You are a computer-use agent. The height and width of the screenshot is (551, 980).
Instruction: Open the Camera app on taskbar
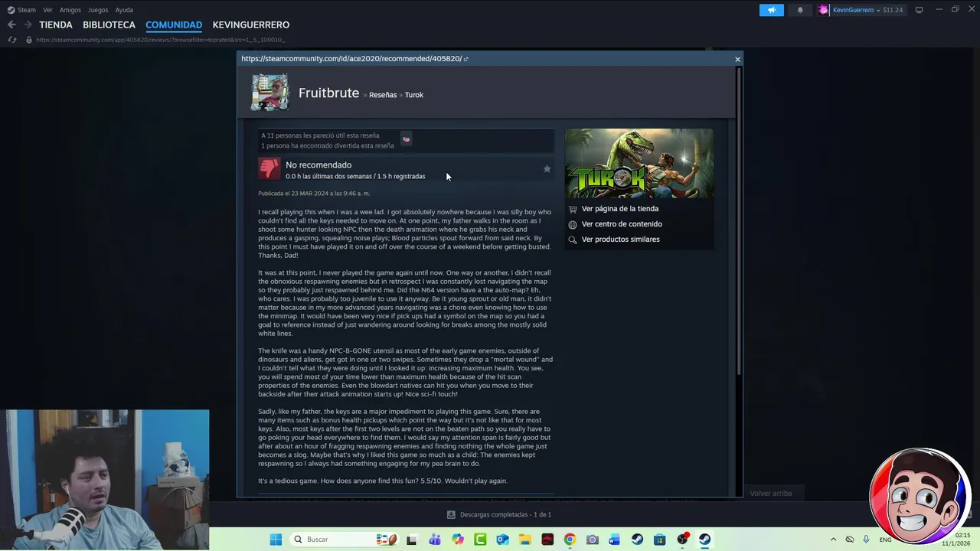tap(592, 540)
